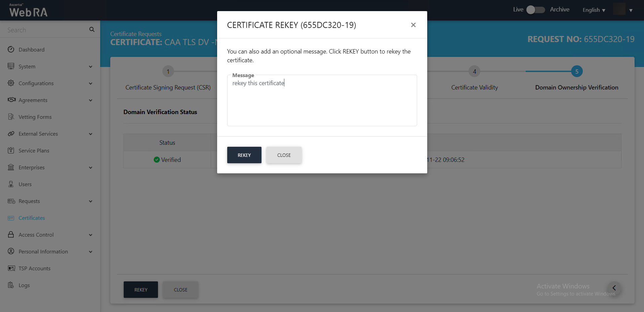Image resolution: width=644 pixels, height=312 pixels.
Task: Expand the Configurations menu chevron
Action: tap(90, 83)
